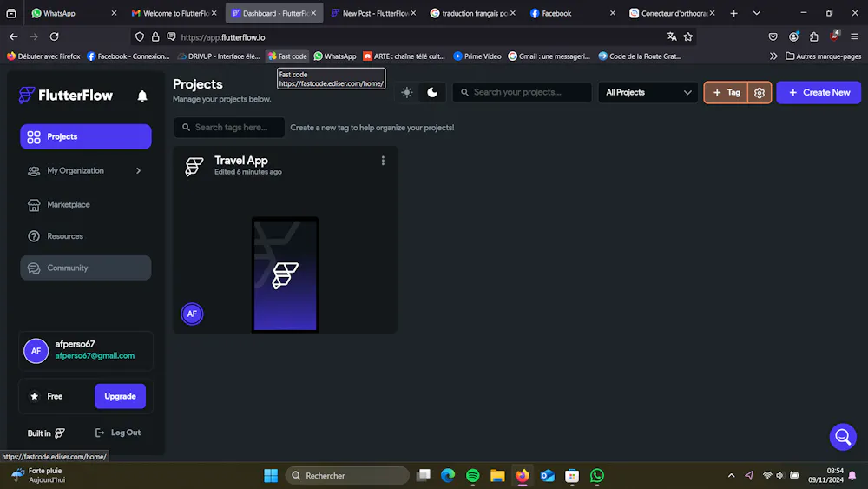
Task: Click the AF avatar next to afperso67
Action: coord(36,351)
